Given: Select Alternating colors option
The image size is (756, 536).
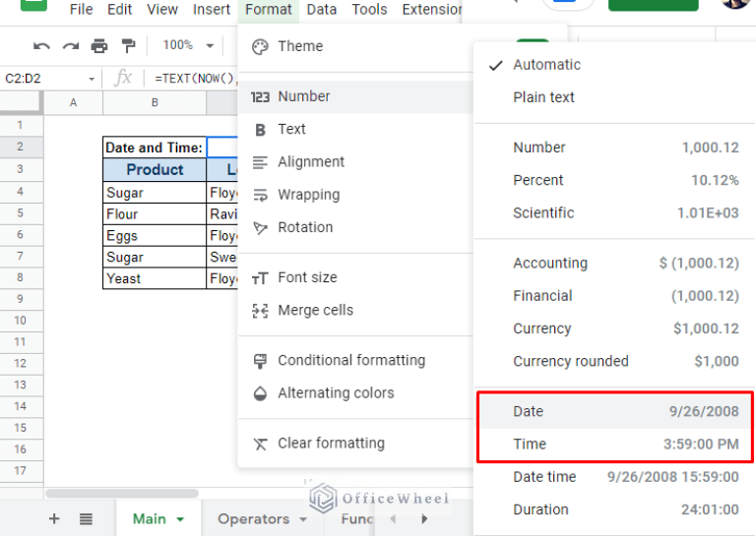Looking at the screenshot, I should pyautogui.click(x=355, y=393).
